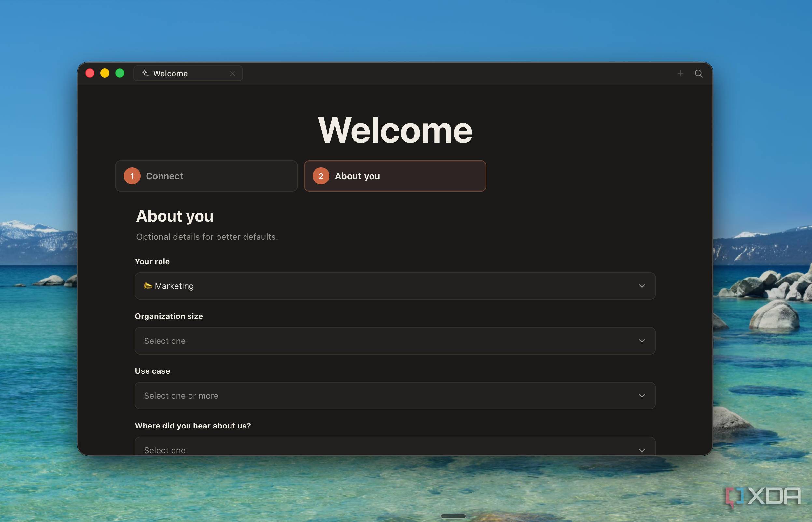This screenshot has width=812, height=522.
Task: Select the Welcome tab
Action: [x=188, y=74]
